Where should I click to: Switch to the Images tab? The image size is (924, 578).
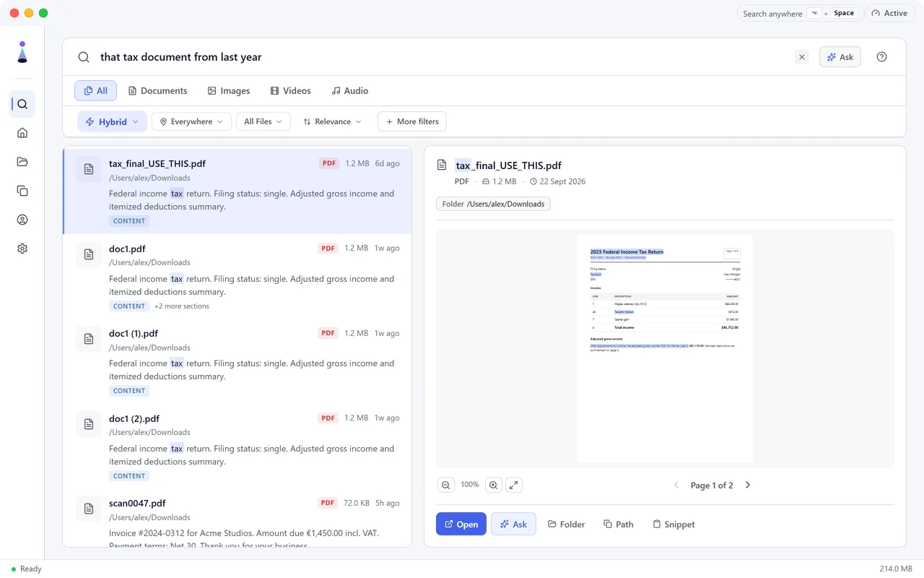point(228,90)
